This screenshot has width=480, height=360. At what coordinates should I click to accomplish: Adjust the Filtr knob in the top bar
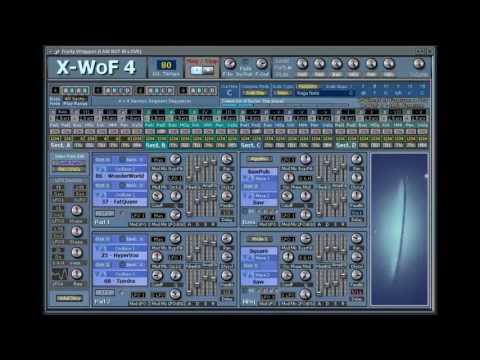(x=230, y=63)
